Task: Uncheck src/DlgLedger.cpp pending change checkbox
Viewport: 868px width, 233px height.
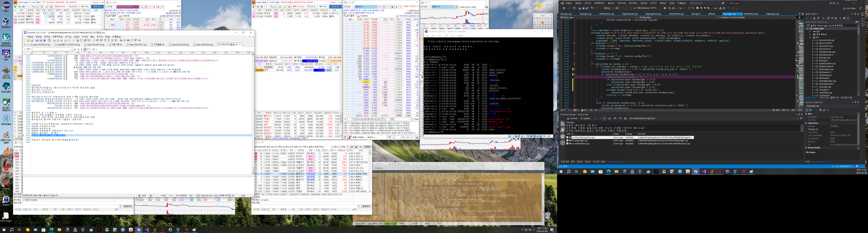Action: [x=567, y=140]
